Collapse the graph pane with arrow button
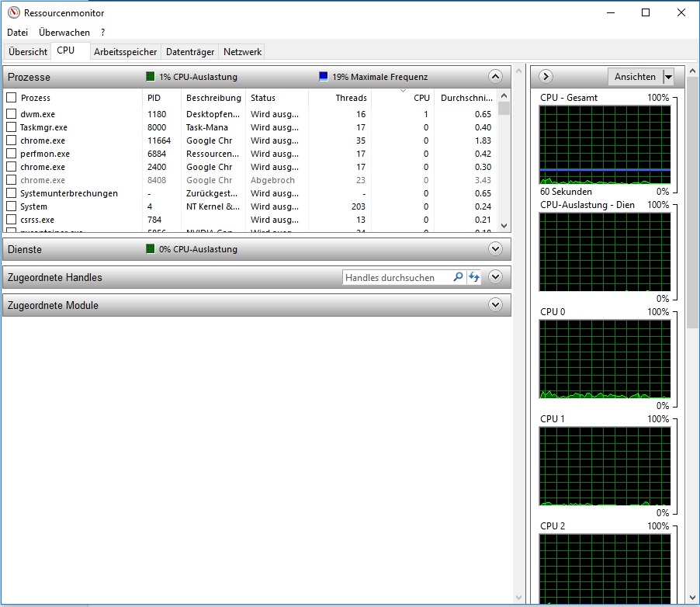 545,76
